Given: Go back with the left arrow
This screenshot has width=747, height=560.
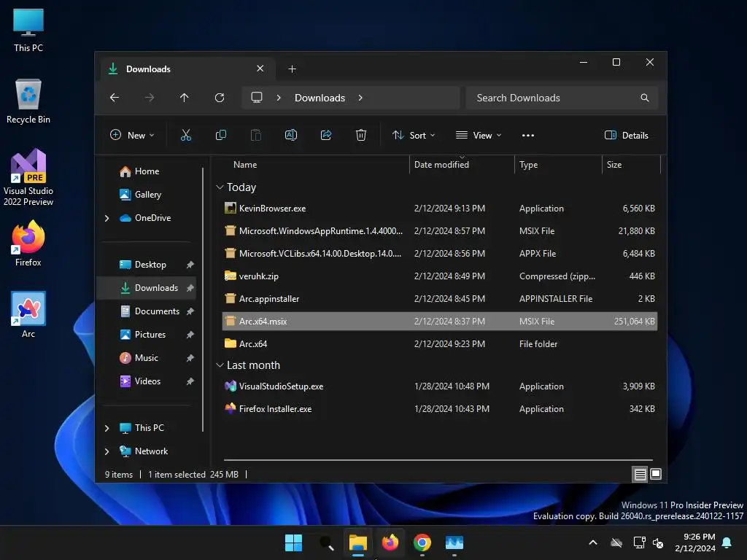Looking at the screenshot, I should pos(115,98).
